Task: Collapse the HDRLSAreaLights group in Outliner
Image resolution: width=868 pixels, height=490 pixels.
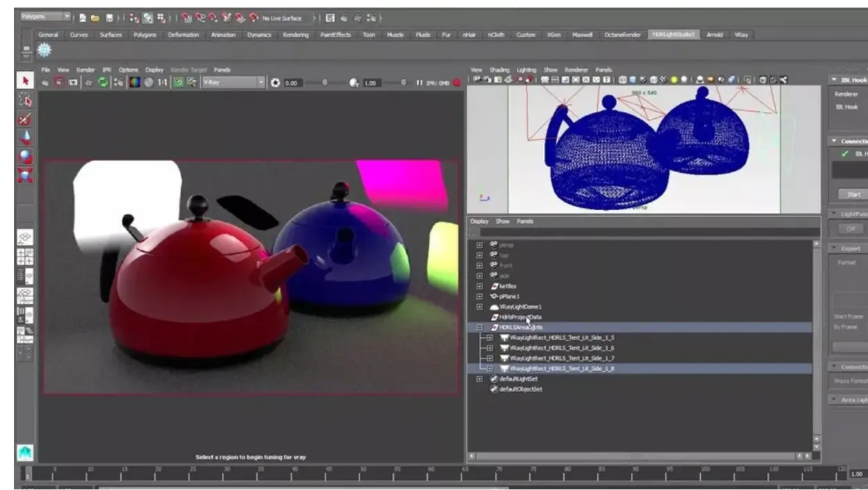Action: pyautogui.click(x=480, y=328)
